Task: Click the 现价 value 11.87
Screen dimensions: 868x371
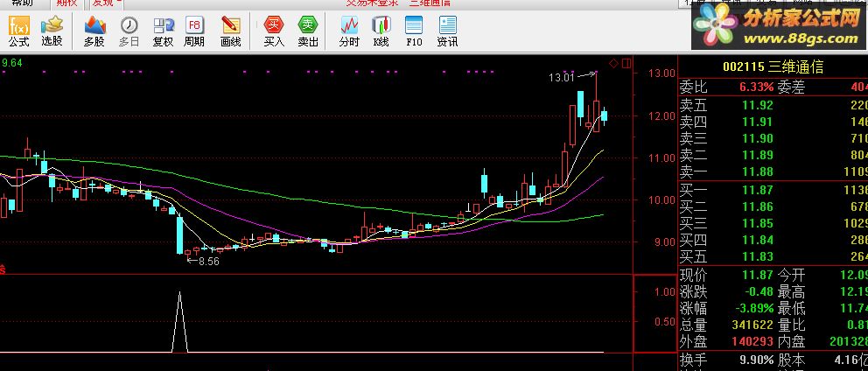Action: click(x=758, y=275)
